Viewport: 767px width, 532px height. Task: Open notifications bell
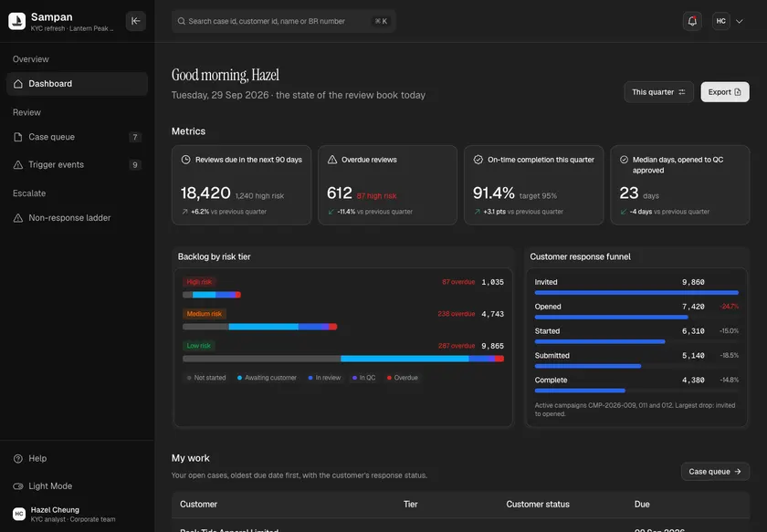[692, 21]
